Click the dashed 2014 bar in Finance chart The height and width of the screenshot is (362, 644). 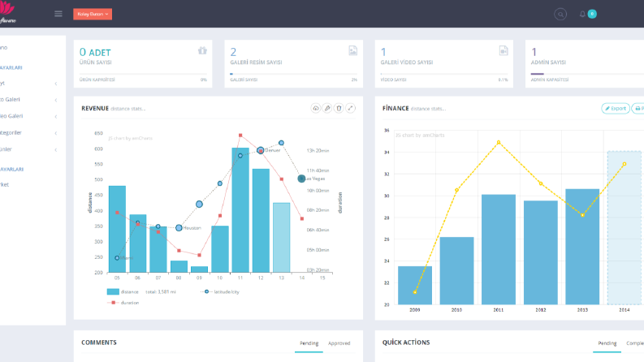click(625, 228)
